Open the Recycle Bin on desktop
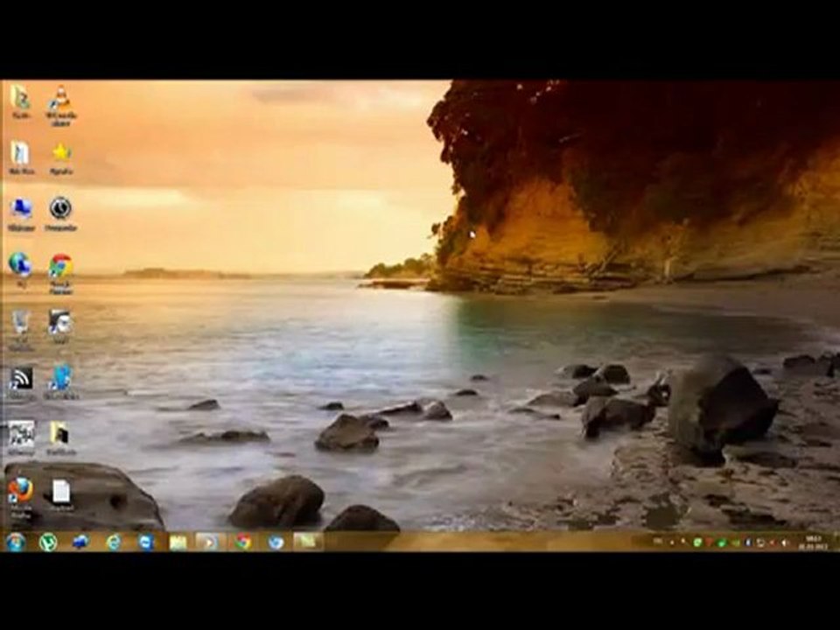Viewport: 840px width, 630px height. (21, 330)
